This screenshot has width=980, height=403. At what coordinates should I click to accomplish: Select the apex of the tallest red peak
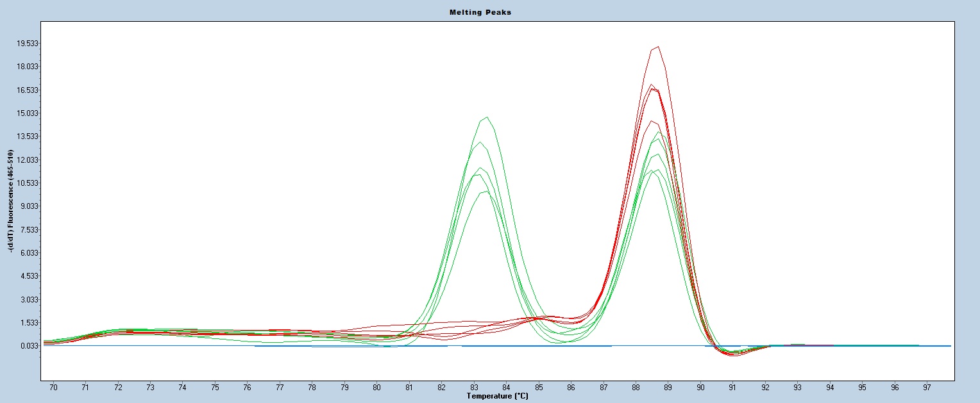[x=657, y=47]
